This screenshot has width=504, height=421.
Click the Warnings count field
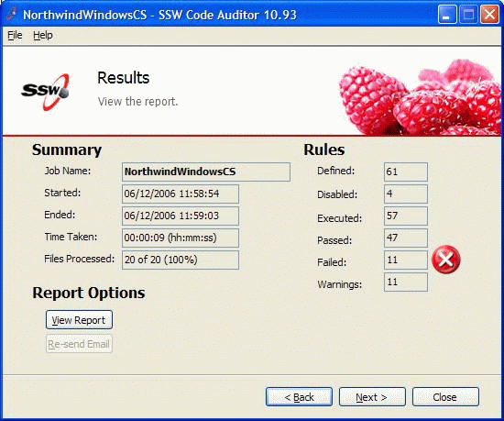point(406,283)
